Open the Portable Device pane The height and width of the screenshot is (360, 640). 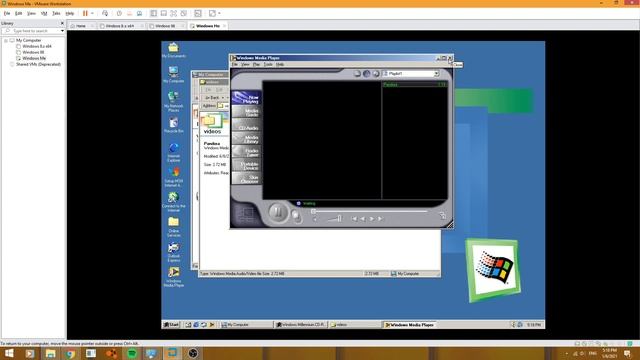coord(247,165)
